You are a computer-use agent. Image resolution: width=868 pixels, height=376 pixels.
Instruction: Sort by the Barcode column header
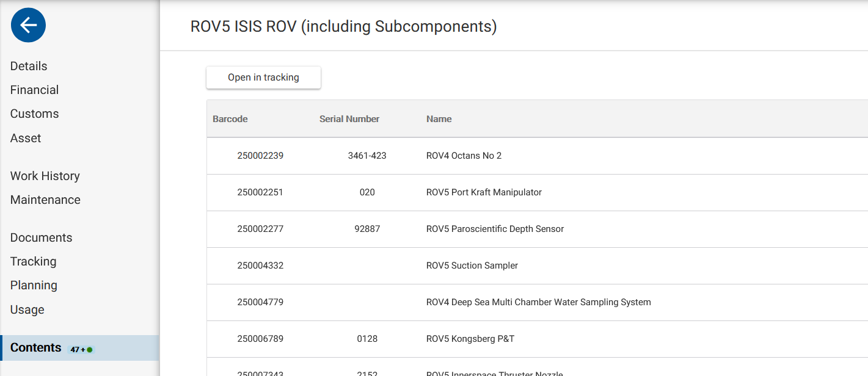[x=230, y=119]
